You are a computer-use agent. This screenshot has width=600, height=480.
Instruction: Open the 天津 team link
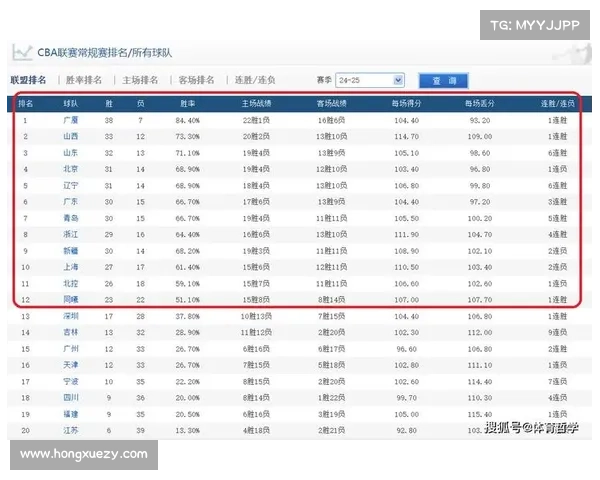click(x=71, y=365)
